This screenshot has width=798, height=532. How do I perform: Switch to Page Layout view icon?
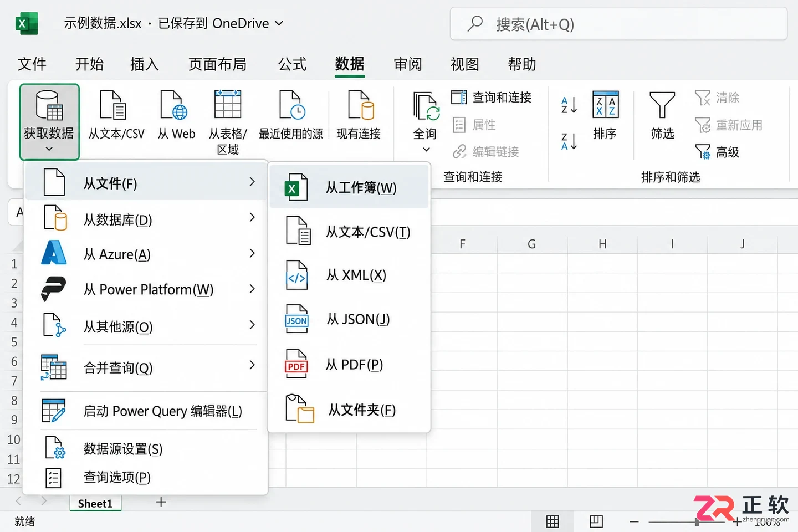596,521
